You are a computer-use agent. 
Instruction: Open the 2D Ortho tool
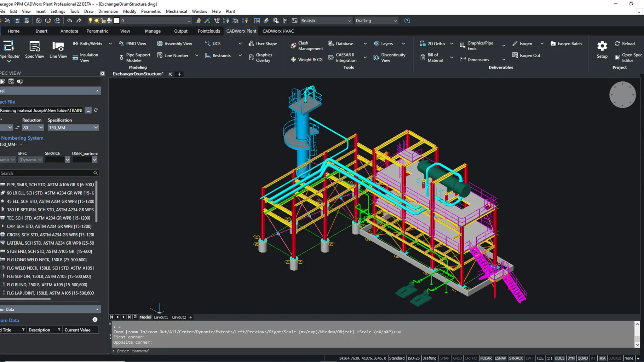click(x=432, y=43)
